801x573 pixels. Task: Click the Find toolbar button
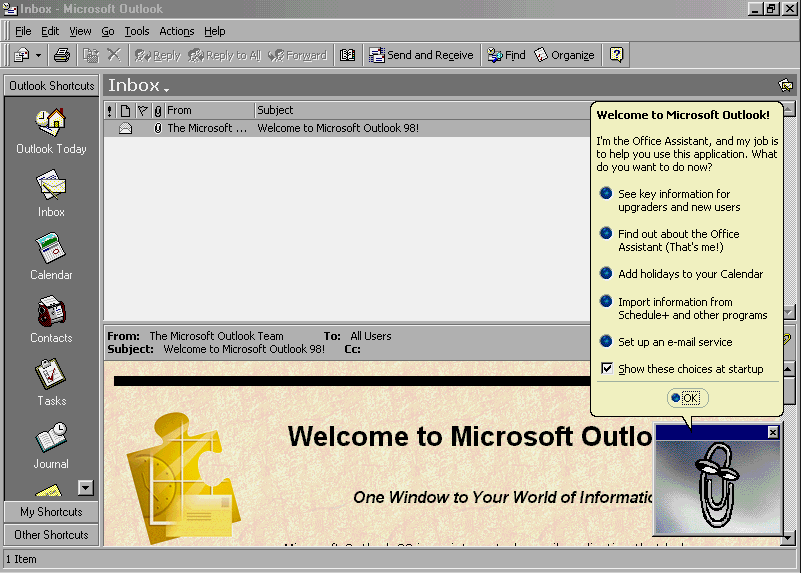(x=506, y=55)
